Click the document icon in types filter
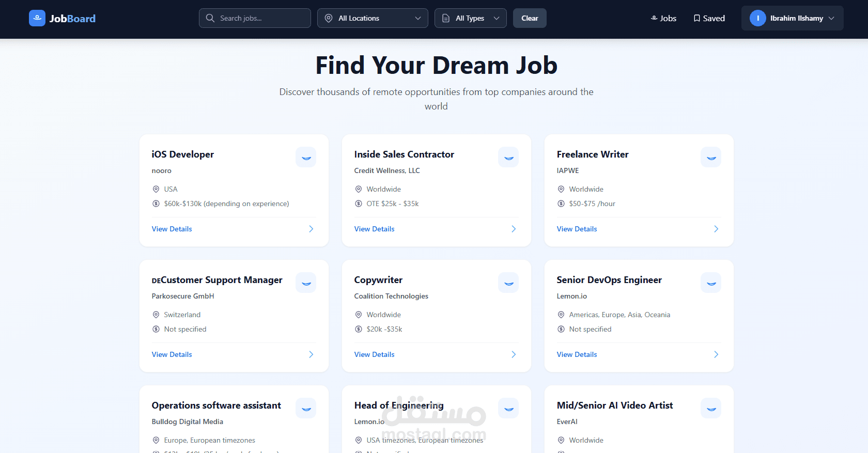868x453 pixels. pos(446,18)
